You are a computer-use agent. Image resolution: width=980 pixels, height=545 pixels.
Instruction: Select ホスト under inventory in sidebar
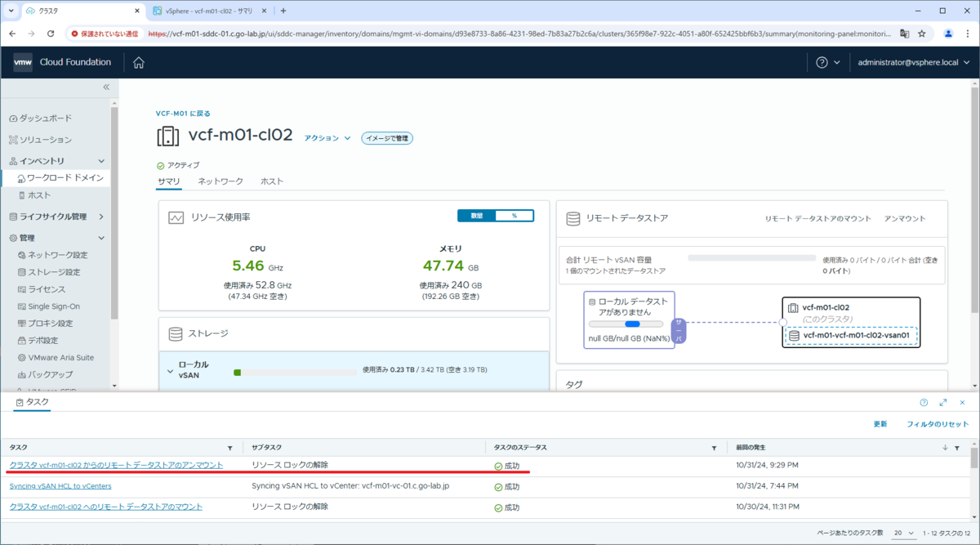39,195
